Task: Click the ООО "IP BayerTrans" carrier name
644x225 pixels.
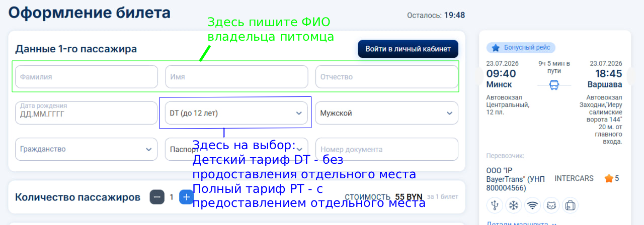Action: [x=516, y=179]
